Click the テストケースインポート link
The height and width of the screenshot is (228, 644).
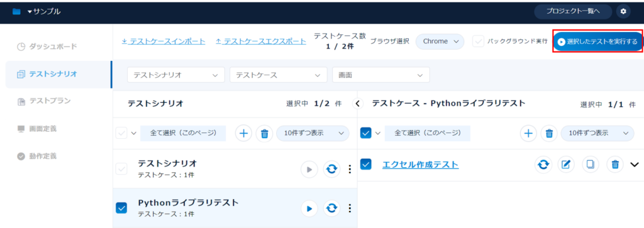tap(164, 41)
